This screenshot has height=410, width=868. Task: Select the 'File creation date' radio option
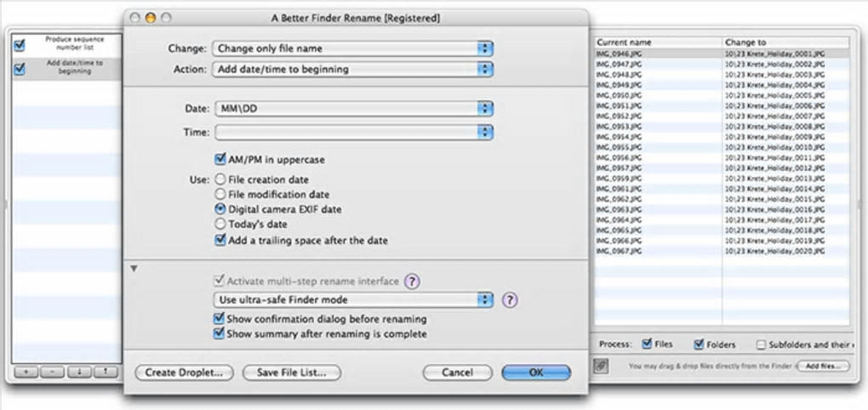point(220,180)
